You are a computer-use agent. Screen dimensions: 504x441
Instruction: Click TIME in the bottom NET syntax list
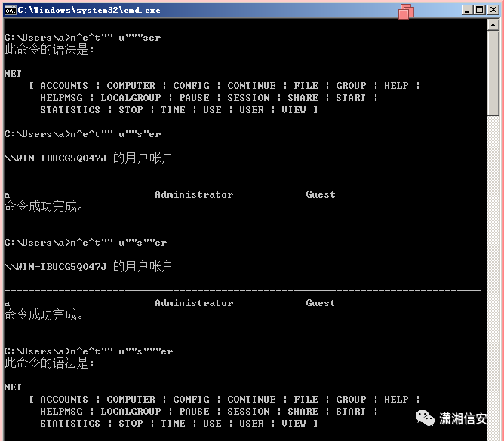pyautogui.click(x=174, y=424)
